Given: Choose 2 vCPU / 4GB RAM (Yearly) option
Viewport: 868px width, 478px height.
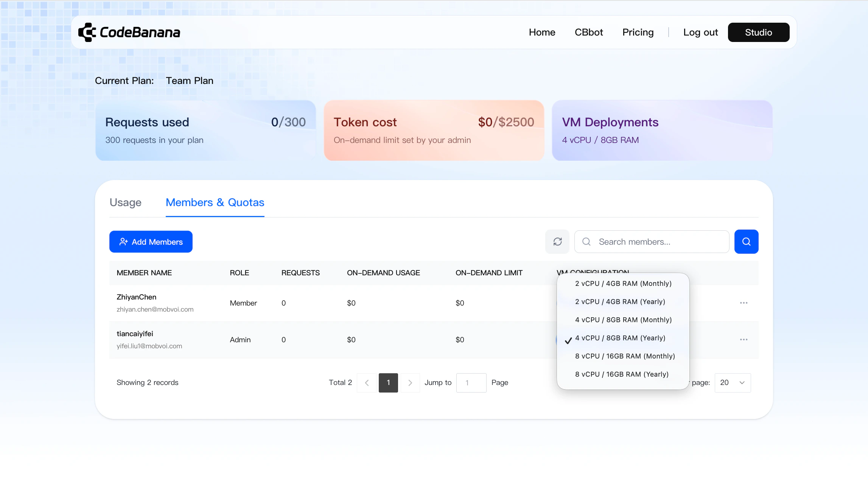Looking at the screenshot, I should 620,302.
